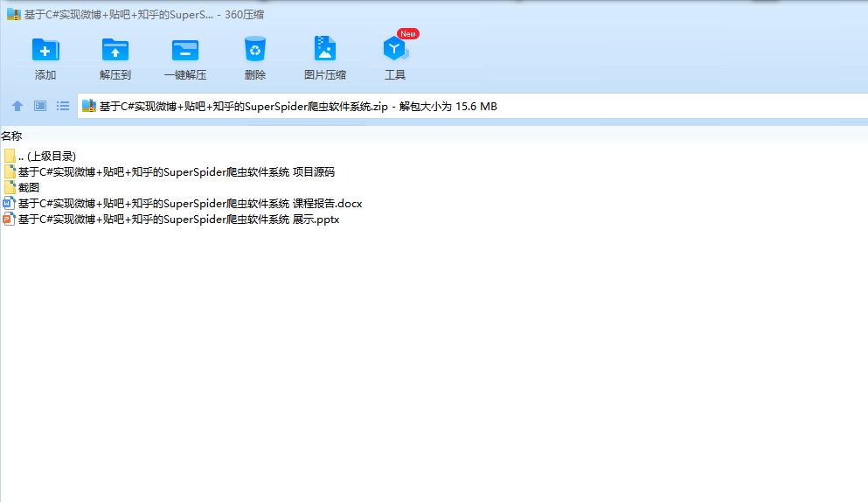
Task: Switch to the list view mode button
Action: [x=63, y=106]
